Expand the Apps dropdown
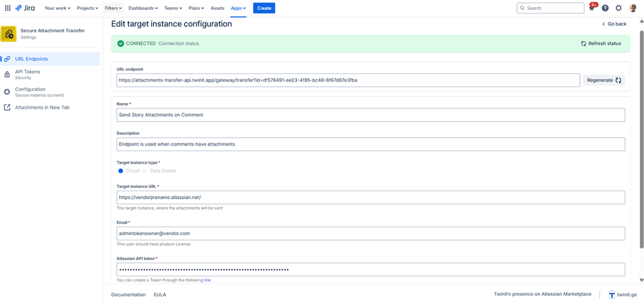Image resolution: width=644 pixels, height=302 pixels. click(x=239, y=8)
